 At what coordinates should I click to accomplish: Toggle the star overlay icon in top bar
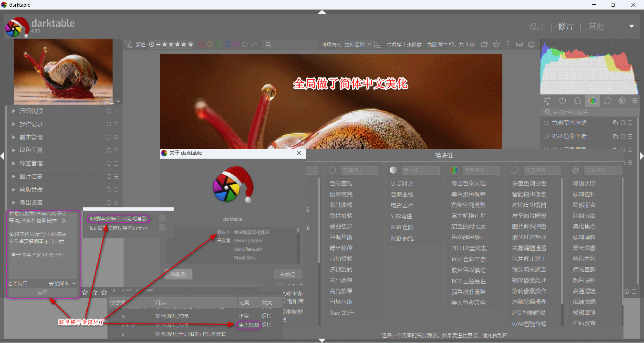(496, 44)
